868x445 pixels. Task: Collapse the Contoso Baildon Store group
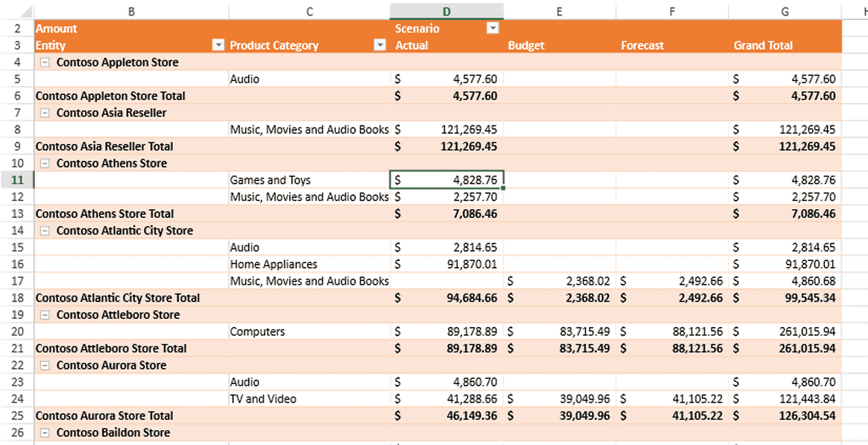point(45,433)
